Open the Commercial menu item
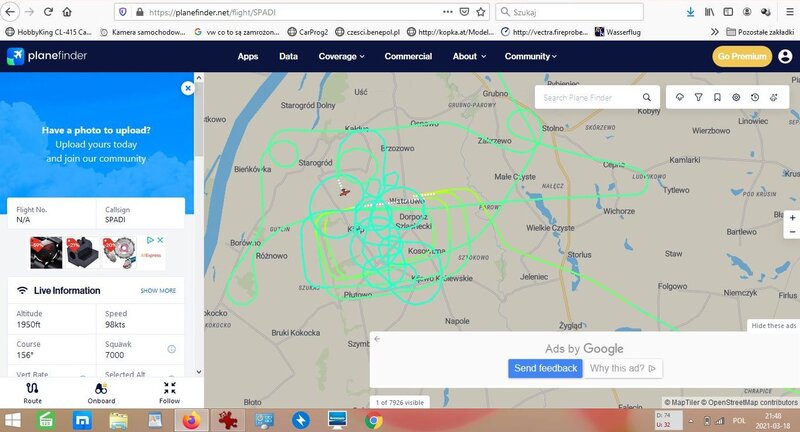Viewport: 800px width, 432px height. pos(408,56)
